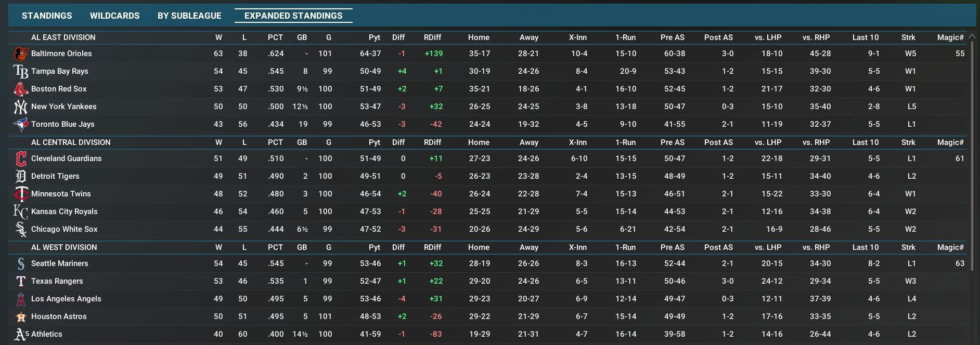Click the Cleveland Guardians logo icon

point(21,158)
